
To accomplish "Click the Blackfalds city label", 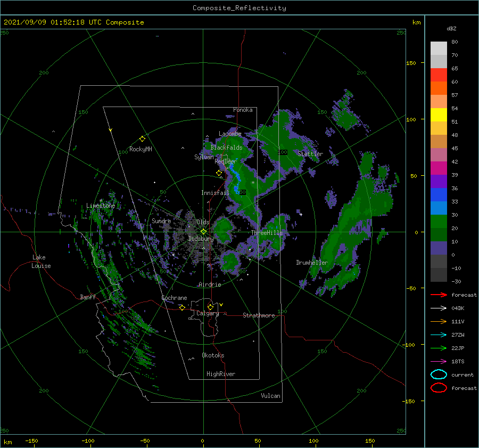I will 226,148.
